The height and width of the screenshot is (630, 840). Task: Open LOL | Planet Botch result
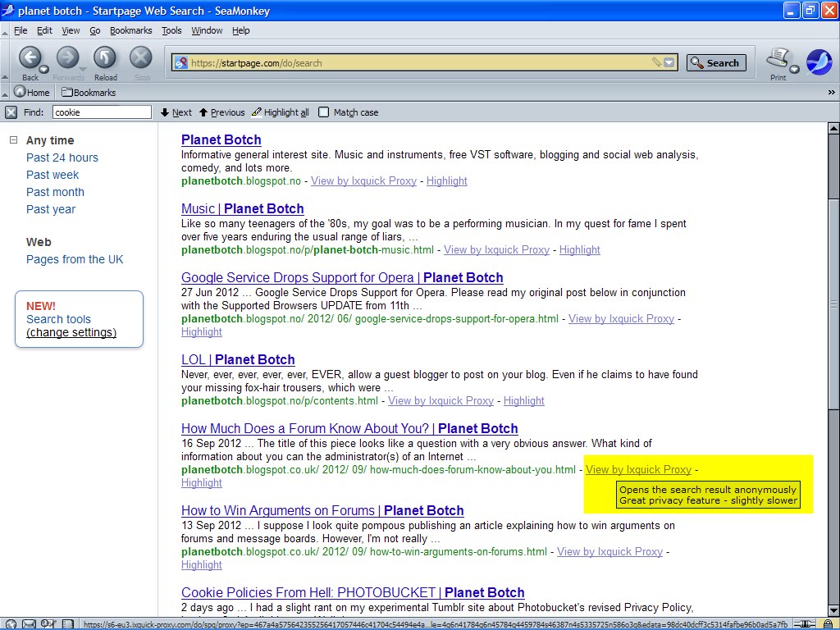pos(239,359)
